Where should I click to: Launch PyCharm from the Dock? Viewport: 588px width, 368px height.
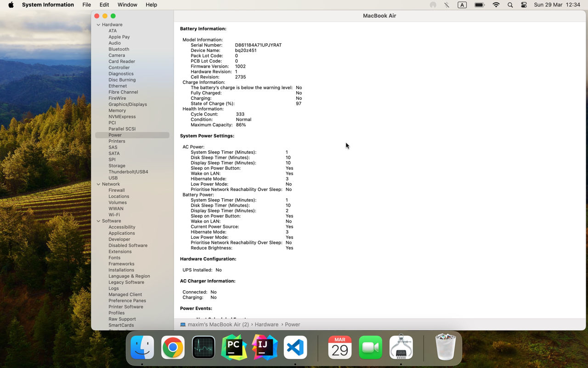(x=234, y=347)
